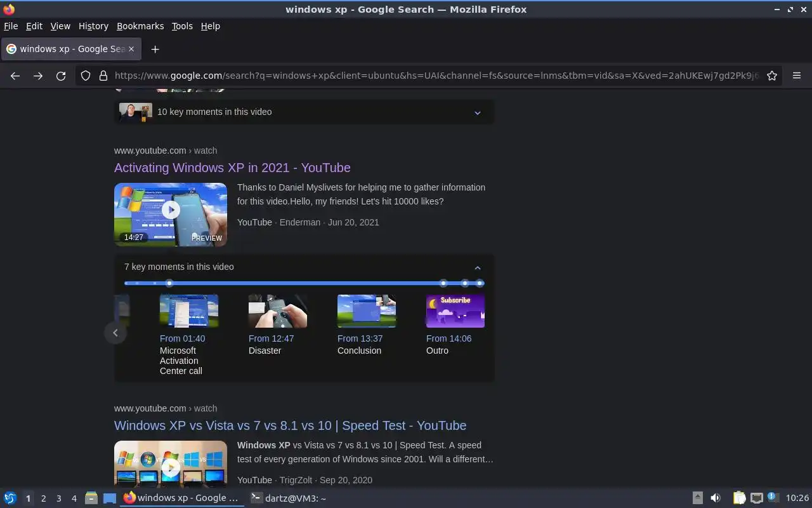The height and width of the screenshot is (508, 812).
Task: Open the Help menu
Action: pos(210,26)
